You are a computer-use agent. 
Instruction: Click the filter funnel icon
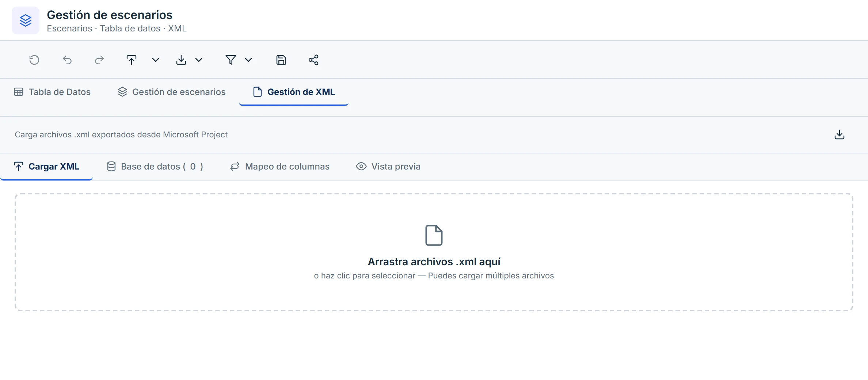pos(231,60)
